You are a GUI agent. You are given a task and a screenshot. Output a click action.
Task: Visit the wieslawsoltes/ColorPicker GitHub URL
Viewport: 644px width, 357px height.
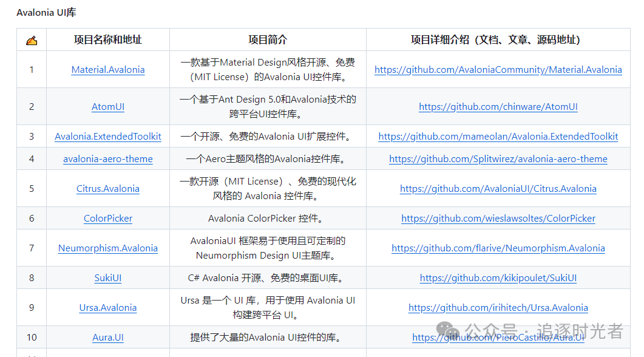pyautogui.click(x=498, y=219)
